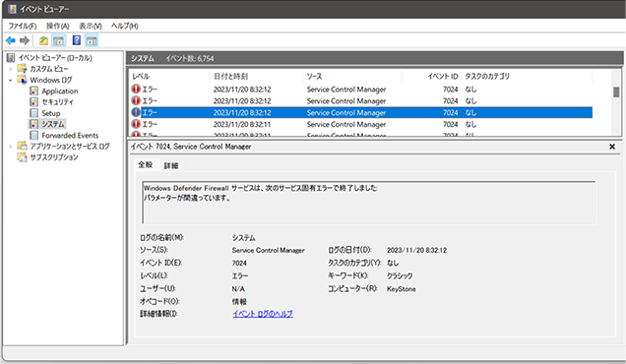Screen dimensions: 626x364
Task: Open the ファイル(F) menu
Action: tap(23, 26)
